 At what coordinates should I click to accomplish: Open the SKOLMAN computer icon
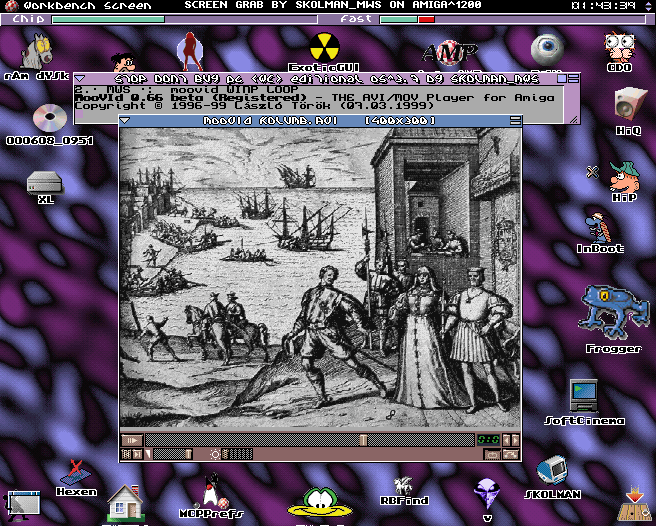(552, 478)
